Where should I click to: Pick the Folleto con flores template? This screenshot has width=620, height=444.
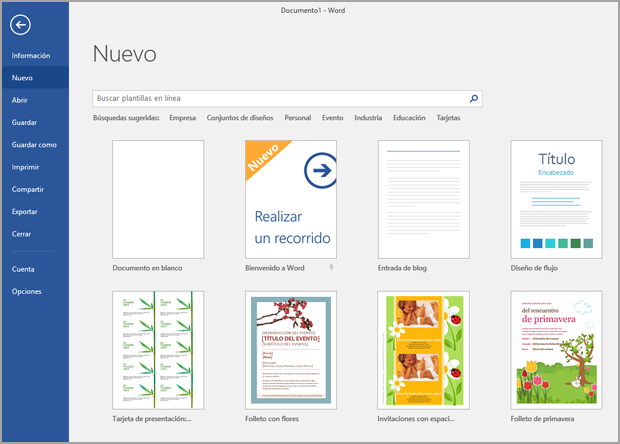[x=291, y=350]
